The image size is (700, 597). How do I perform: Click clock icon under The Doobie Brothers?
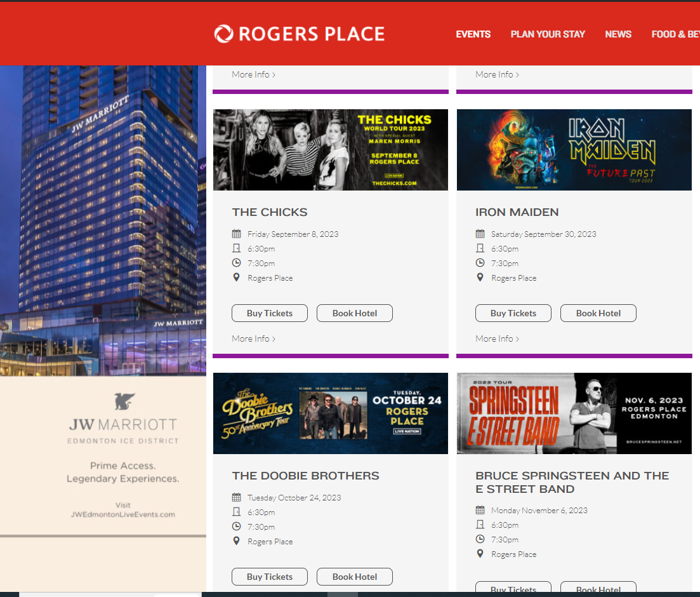tap(237, 527)
